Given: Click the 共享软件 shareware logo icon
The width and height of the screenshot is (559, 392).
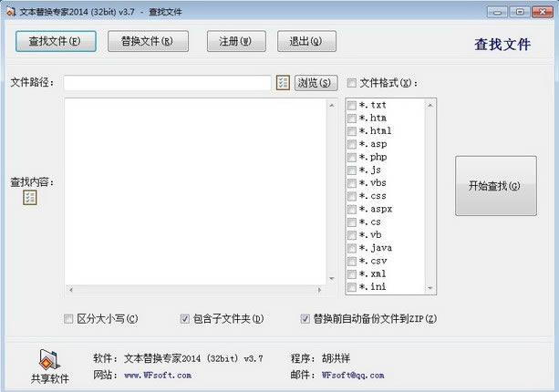Looking at the screenshot, I should (49, 359).
